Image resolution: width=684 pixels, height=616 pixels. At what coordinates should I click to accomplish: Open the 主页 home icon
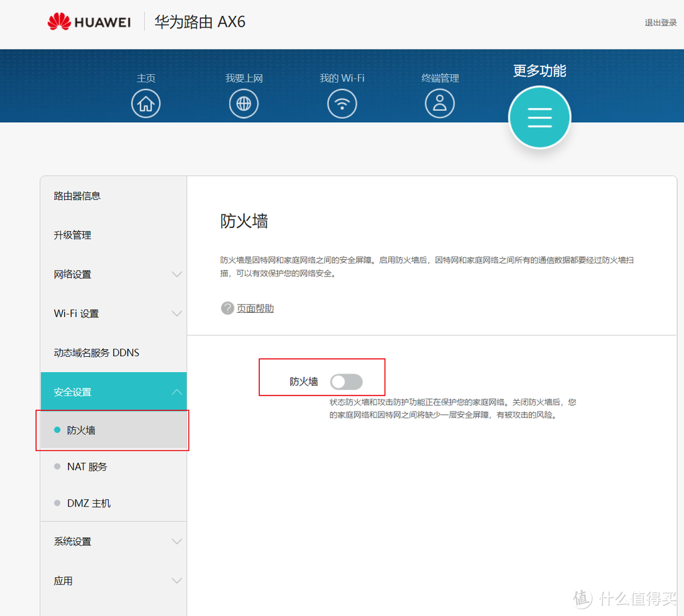click(146, 104)
